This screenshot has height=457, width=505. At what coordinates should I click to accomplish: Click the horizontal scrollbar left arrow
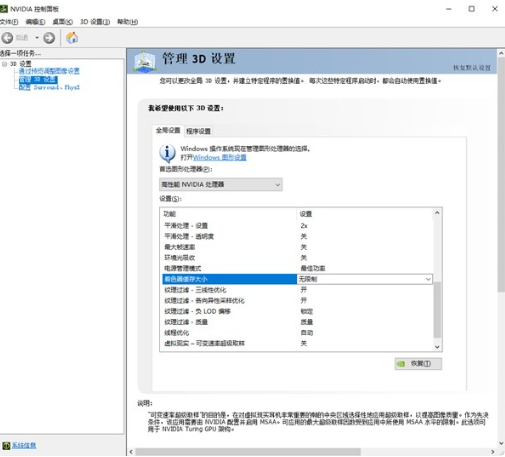[x=131, y=452]
